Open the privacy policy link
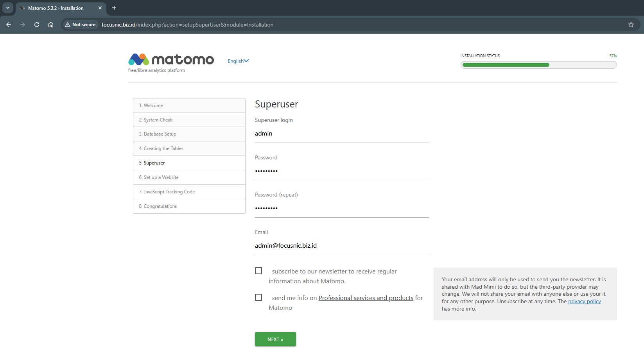Screen dimensions: 644x352 tap(584, 301)
